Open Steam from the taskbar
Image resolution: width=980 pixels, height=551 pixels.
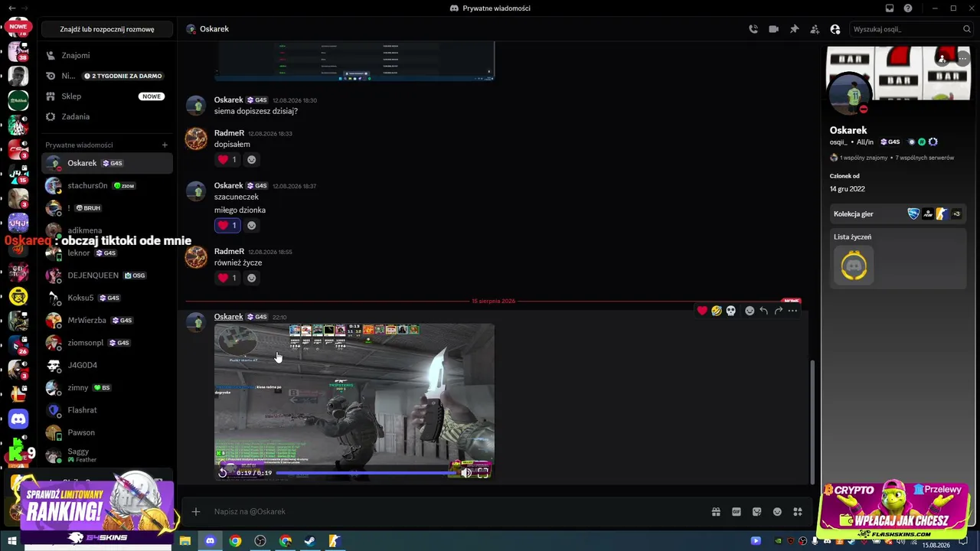tap(310, 541)
